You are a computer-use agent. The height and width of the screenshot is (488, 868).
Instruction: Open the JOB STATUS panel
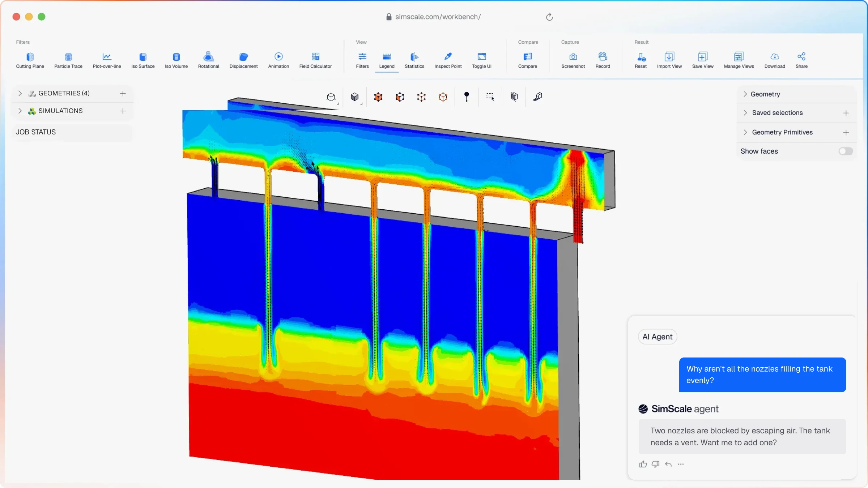[x=72, y=132]
